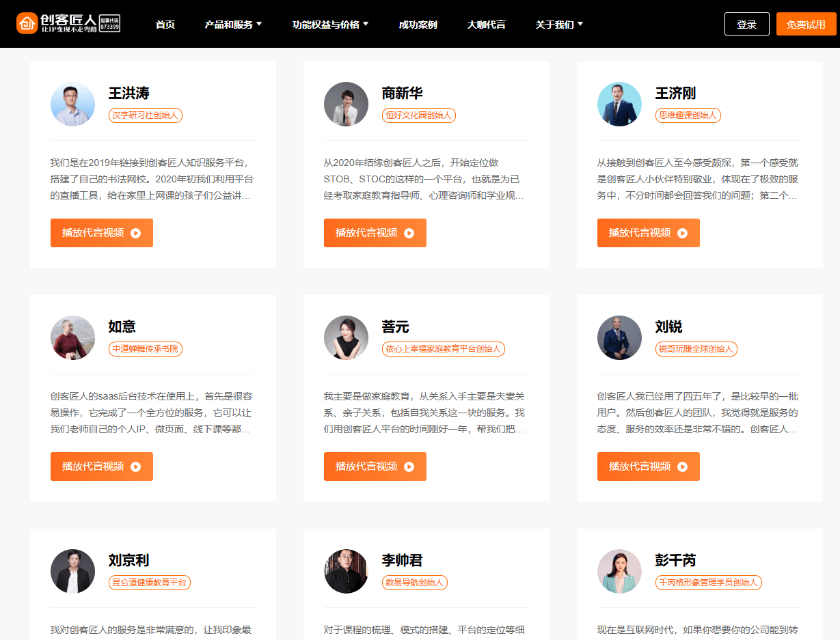This screenshot has height=640, width=840.
Task: Click the 汉字研习社创始人 tag
Action: pos(145,115)
